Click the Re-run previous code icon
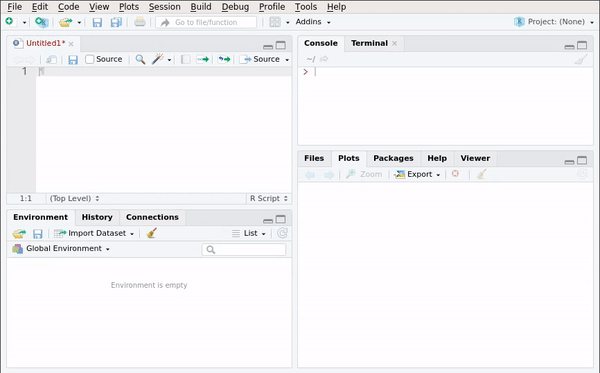 (x=224, y=59)
